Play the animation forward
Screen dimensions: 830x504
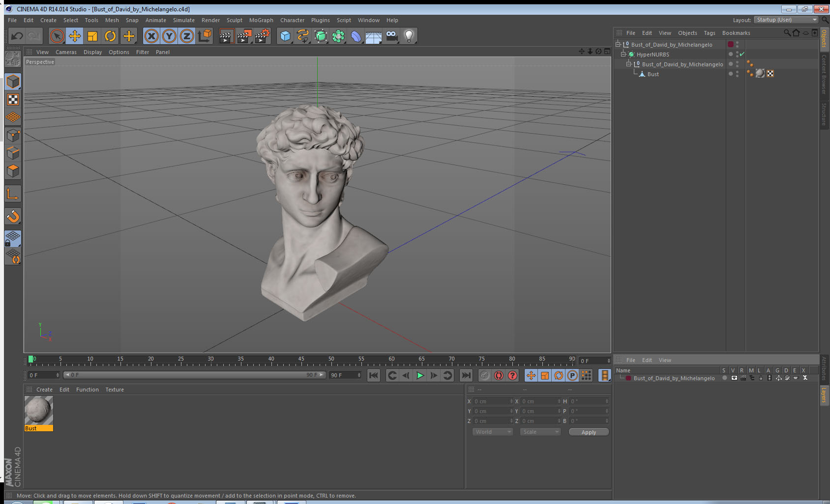420,375
